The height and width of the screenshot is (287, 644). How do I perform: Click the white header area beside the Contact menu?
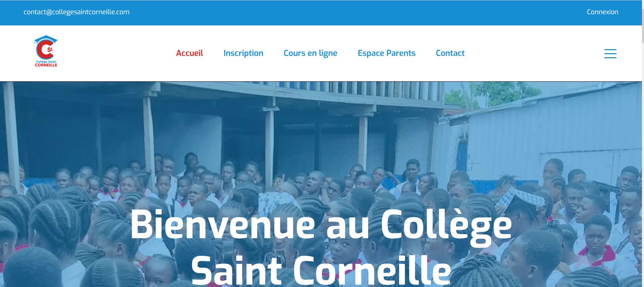pos(532,53)
